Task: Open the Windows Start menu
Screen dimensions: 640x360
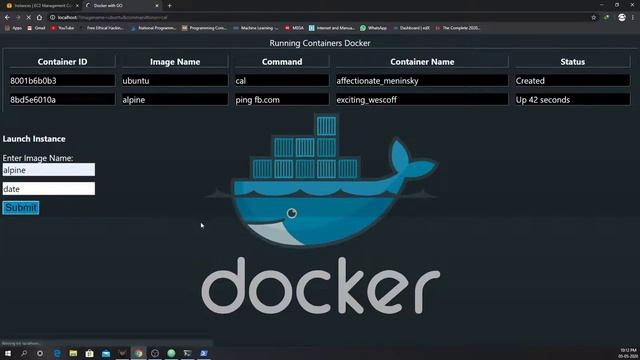Action: (8, 353)
